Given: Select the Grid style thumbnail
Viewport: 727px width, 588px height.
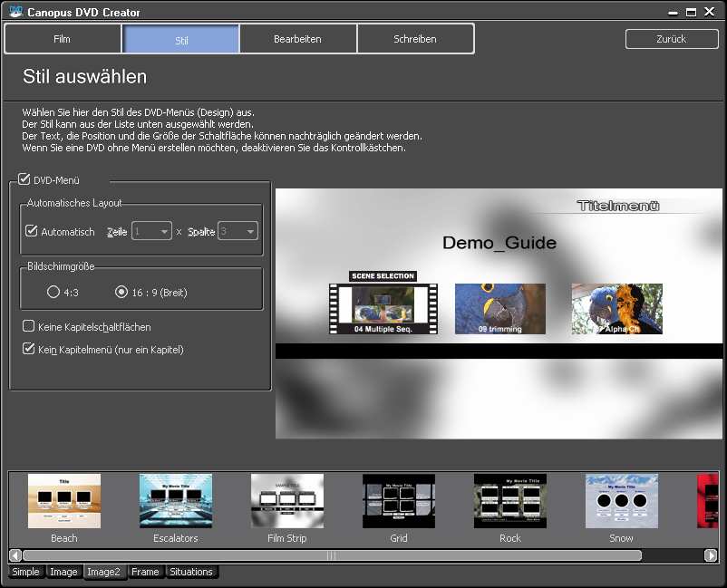Looking at the screenshot, I should coord(399,501).
